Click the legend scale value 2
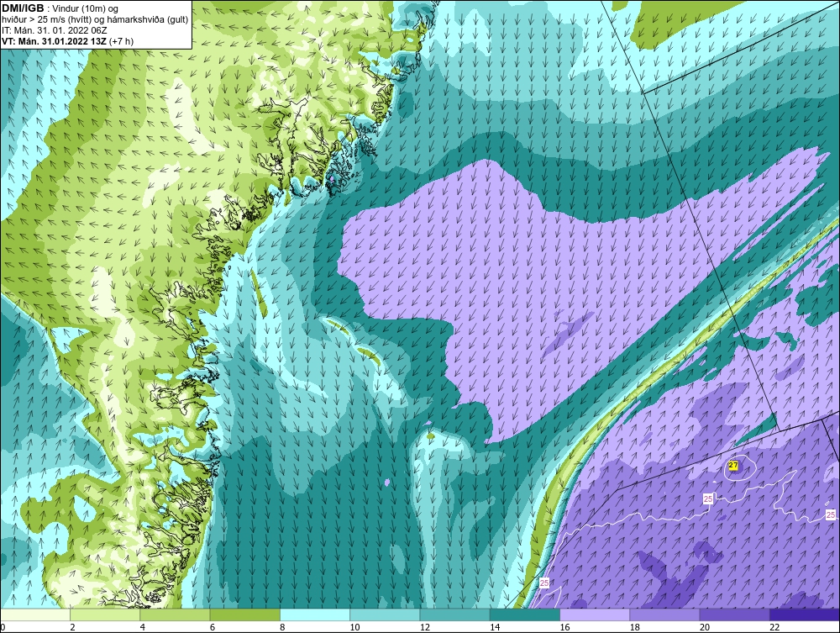This screenshot has height=633, width=840. pos(72,628)
